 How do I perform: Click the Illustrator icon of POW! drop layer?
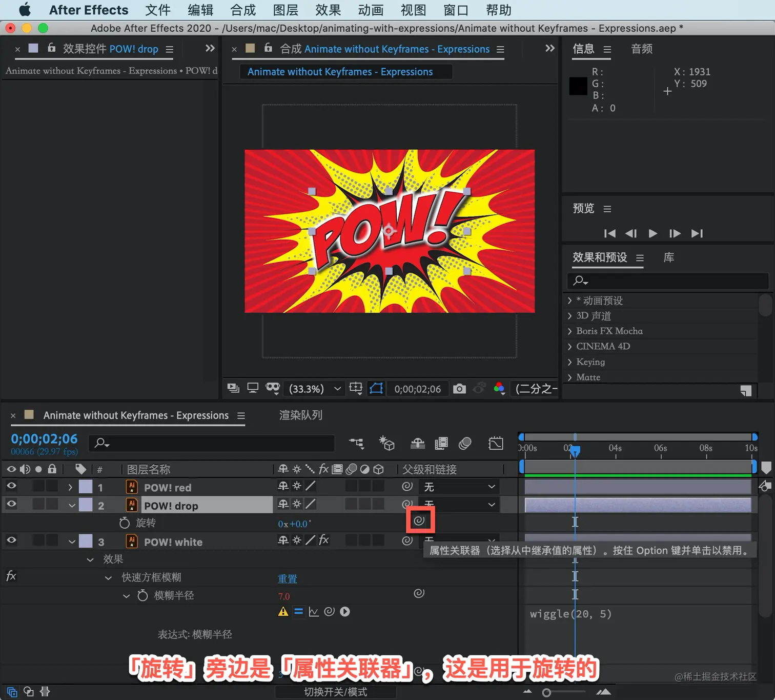click(x=132, y=505)
